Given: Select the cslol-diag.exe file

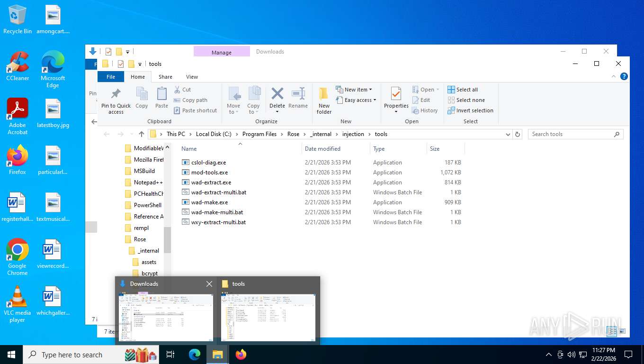Looking at the screenshot, I should (322, 163).
